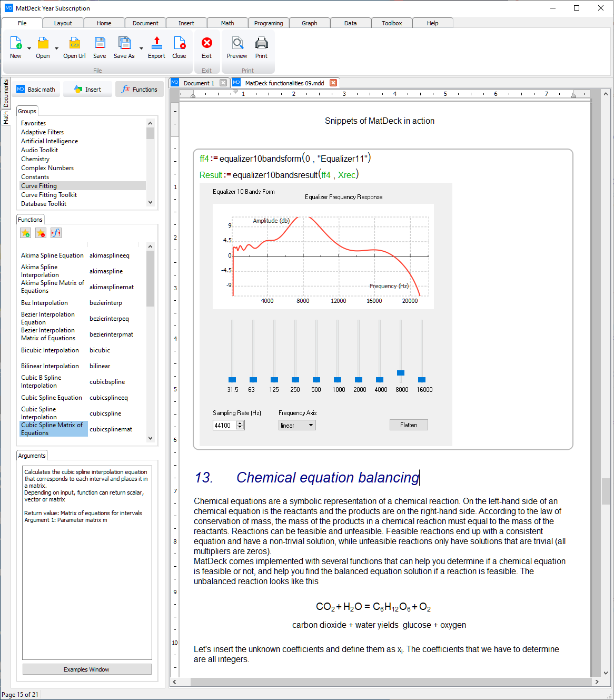The width and height of the screenshot is (614, 700).
Task: Select the vertical Math side tab
Action: point(6,117)
